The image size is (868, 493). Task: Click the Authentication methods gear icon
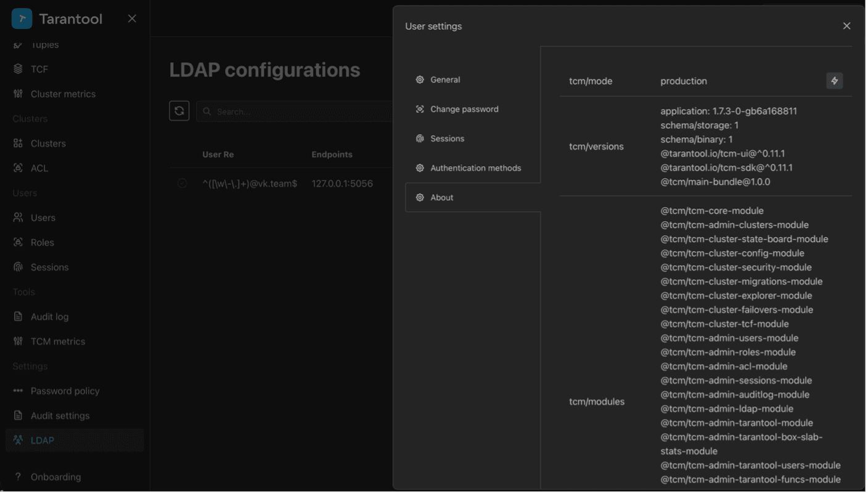420,168
